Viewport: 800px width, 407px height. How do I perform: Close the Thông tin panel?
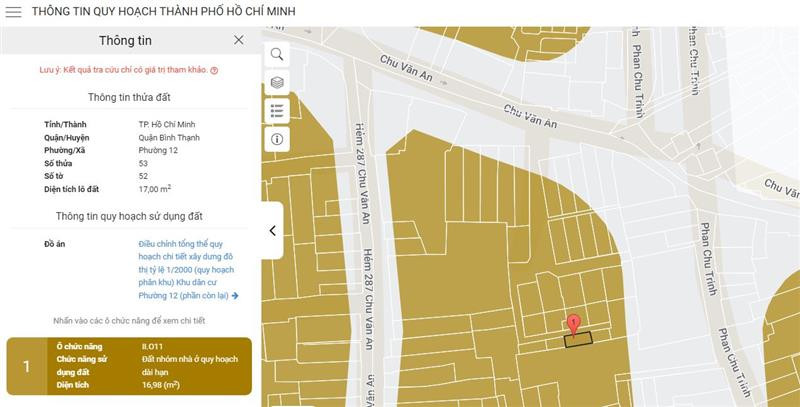(x=238, y=40)
